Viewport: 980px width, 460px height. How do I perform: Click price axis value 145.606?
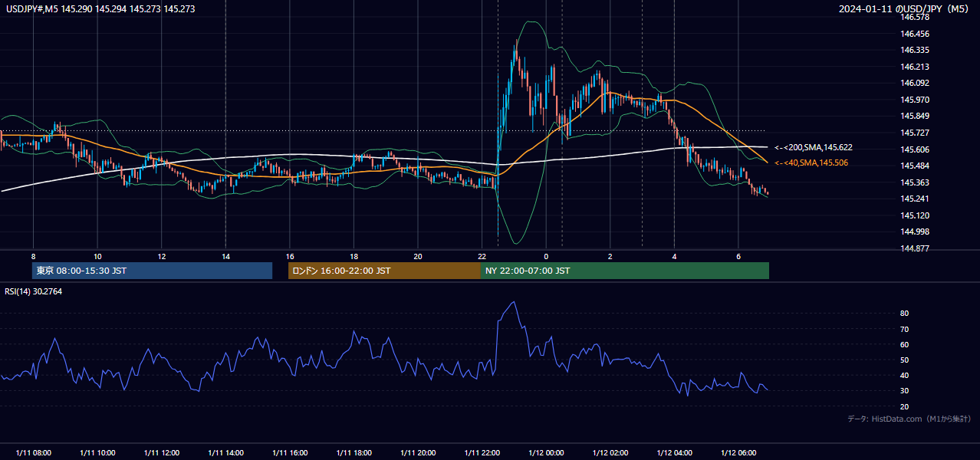coord(915,149)
